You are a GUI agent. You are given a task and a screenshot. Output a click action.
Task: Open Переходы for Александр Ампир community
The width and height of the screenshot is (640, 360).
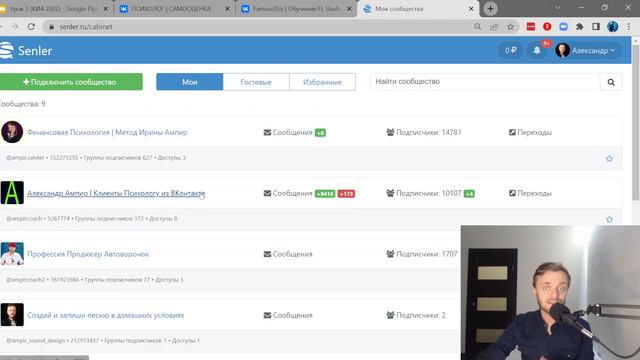click(530, 193)
